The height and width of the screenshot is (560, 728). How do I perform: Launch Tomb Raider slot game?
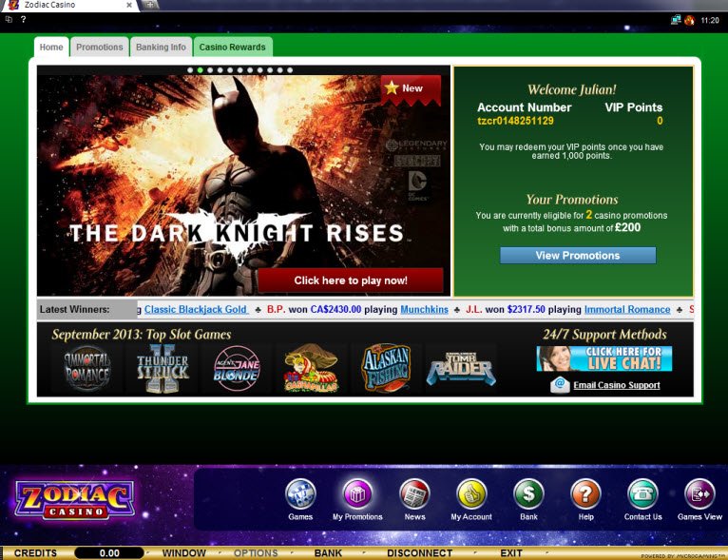[x=462, y=370]
